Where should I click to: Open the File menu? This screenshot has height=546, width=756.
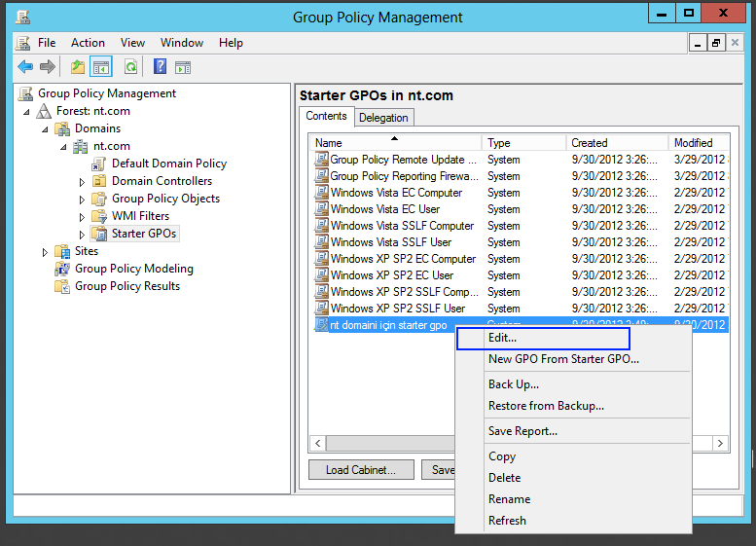[47, 43]
